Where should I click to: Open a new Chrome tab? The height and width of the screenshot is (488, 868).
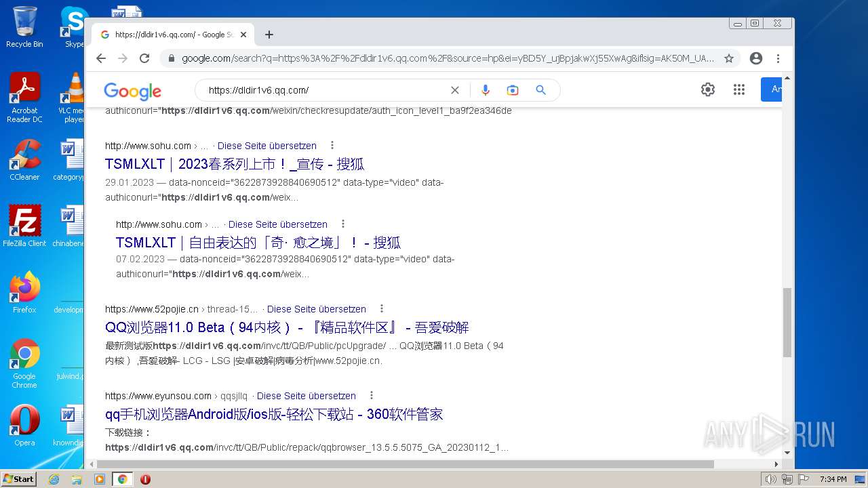[x=269, y=35]
